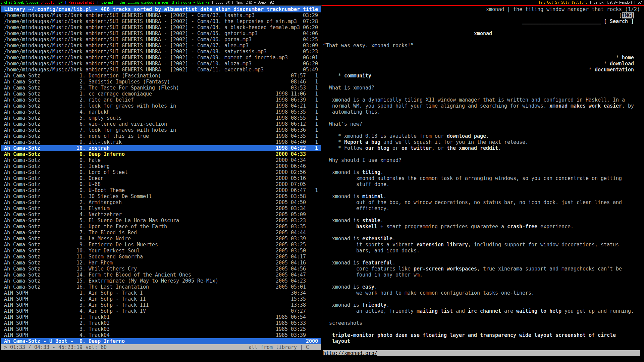This screenshot has width=644, height=362.
Task: Click the date and time in status bar
Action: click(x=563, y=2)
